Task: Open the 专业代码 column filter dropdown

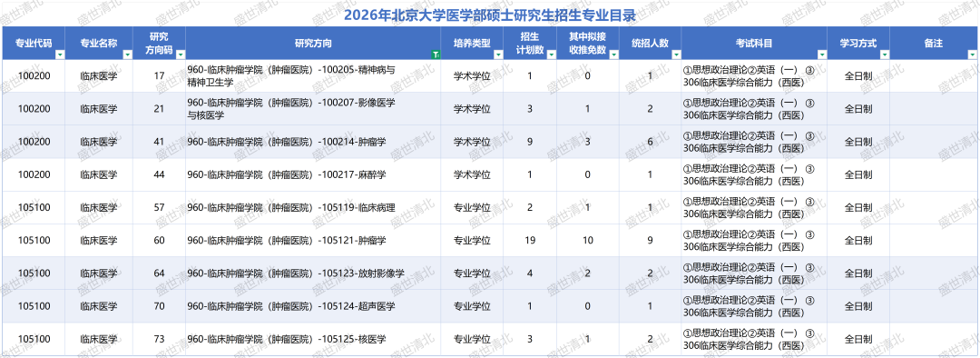Action: coord(60,55)
